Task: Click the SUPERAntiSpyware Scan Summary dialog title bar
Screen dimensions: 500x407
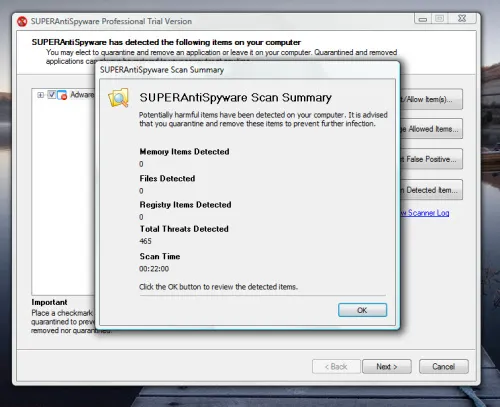Action: pos(247,70)
